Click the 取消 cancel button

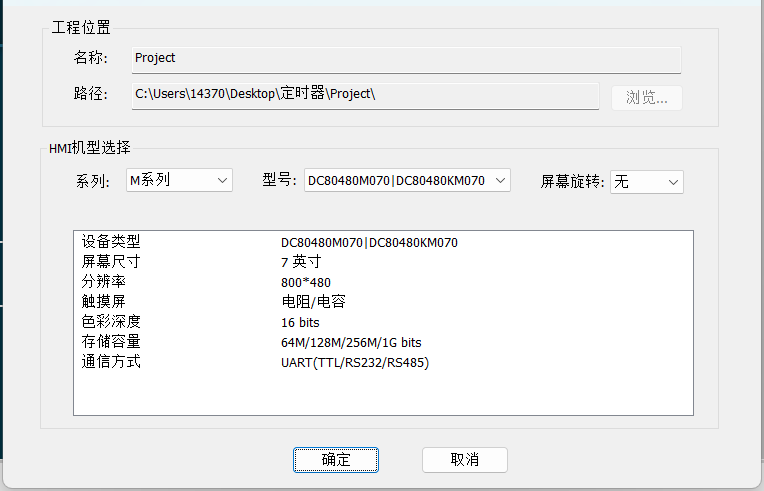coord(465,460)
